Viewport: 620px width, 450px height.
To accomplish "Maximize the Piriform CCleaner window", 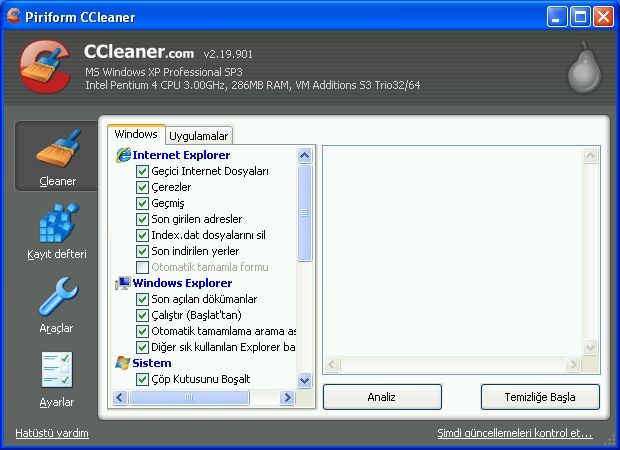I will click(x=580, y=17).
